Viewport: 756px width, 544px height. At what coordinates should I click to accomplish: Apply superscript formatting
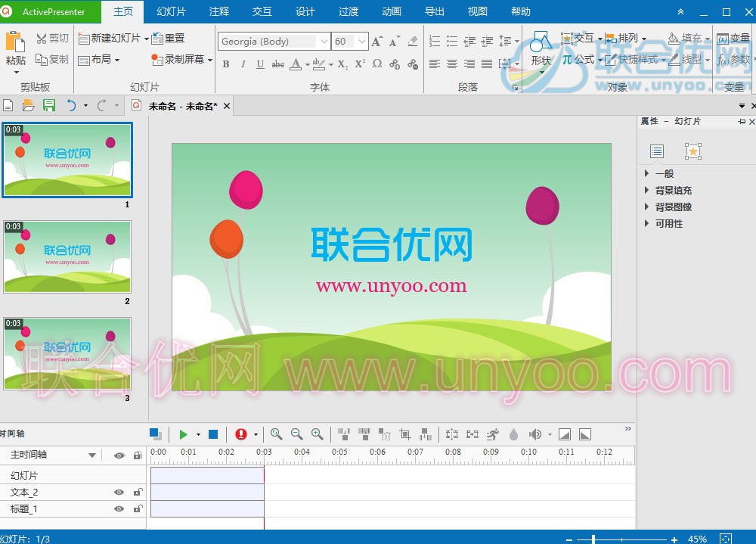pos(360,64)
